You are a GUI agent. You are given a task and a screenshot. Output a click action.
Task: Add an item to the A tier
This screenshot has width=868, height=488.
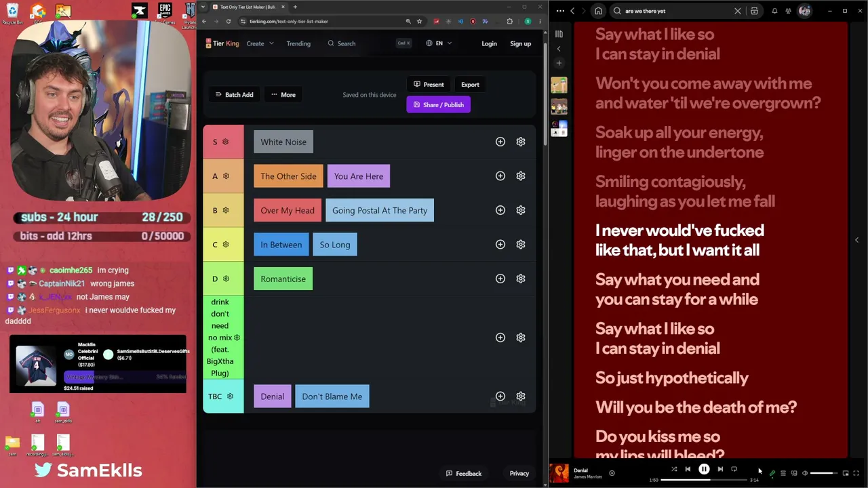click(x=500, y=176)
